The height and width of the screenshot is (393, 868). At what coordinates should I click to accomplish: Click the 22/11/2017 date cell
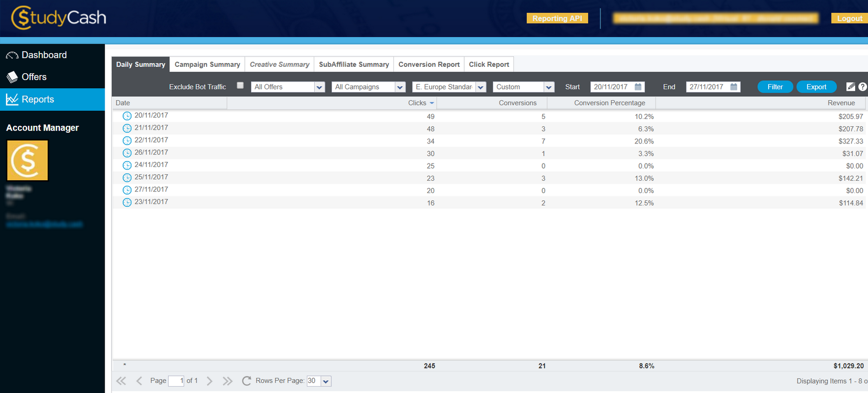pos(151,140)
